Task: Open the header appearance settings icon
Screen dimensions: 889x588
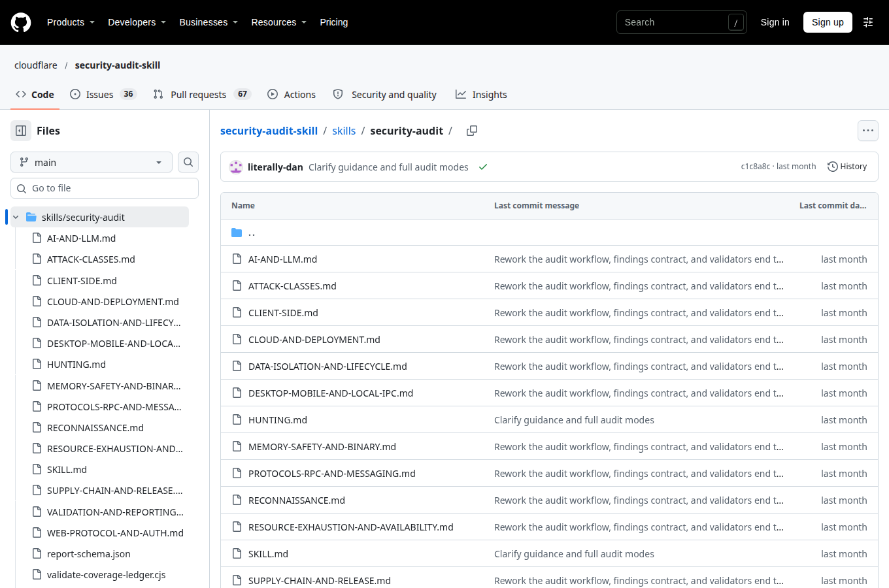Action: click(x=868, y=22)
